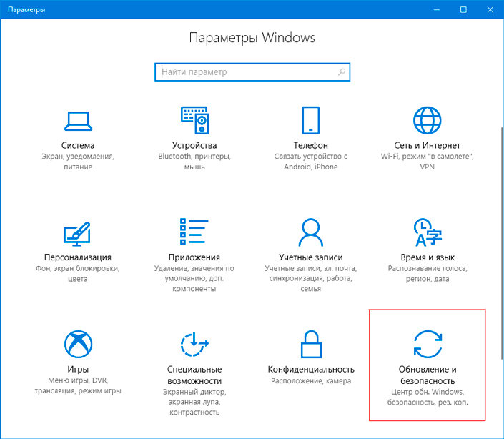Click the 'Меню игры, DVR, трансляция' description
The image size is (504, 439).
(78, 385)
